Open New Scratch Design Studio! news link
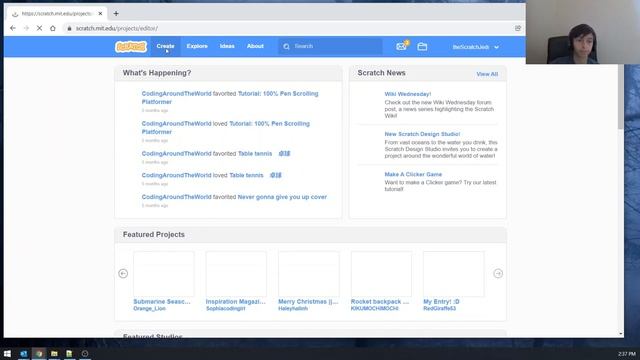Viewport: 640px width, 360px height. click(422, 134)
